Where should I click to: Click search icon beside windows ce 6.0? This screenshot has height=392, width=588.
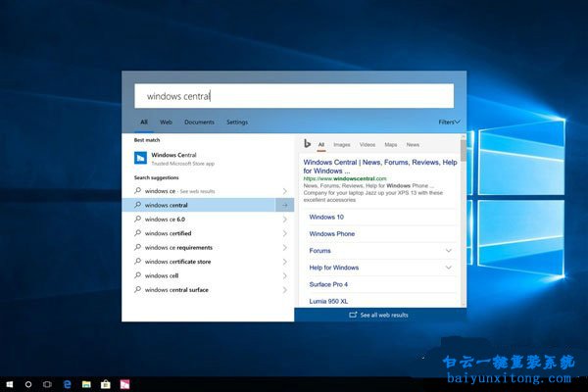(137, 219)
